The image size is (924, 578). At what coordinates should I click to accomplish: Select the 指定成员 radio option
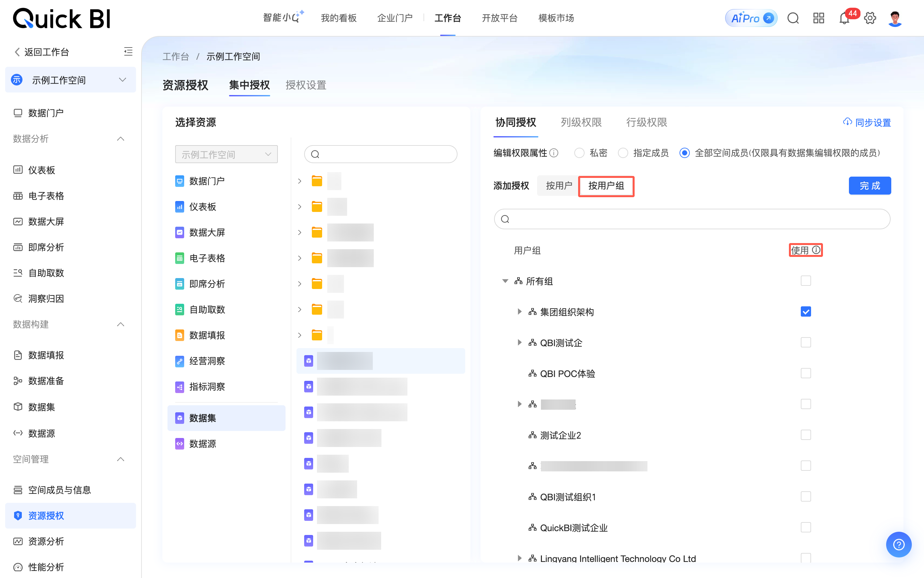tap(623, 153)
